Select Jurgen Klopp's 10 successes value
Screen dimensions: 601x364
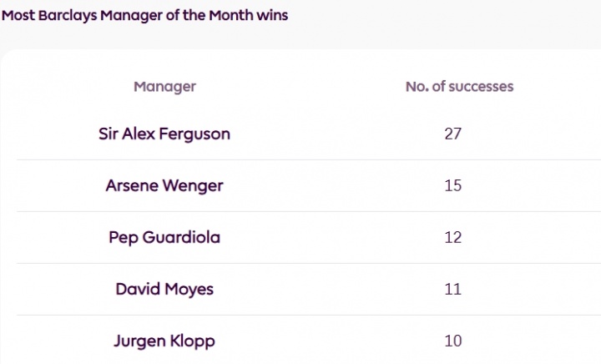coord(453,341)
